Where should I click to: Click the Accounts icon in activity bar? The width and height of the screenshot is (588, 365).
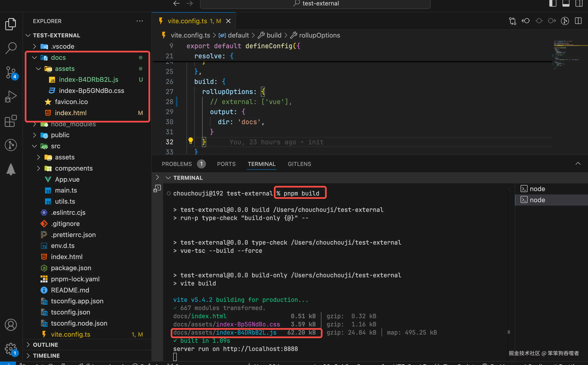coord(11,325)
